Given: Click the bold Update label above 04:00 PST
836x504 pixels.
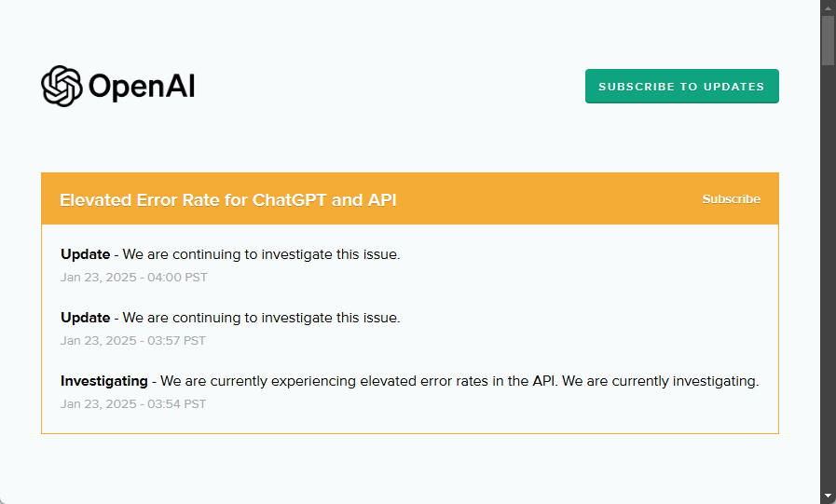Looking at the screenshot, I should pyautogui.click(x=86, y=254).
